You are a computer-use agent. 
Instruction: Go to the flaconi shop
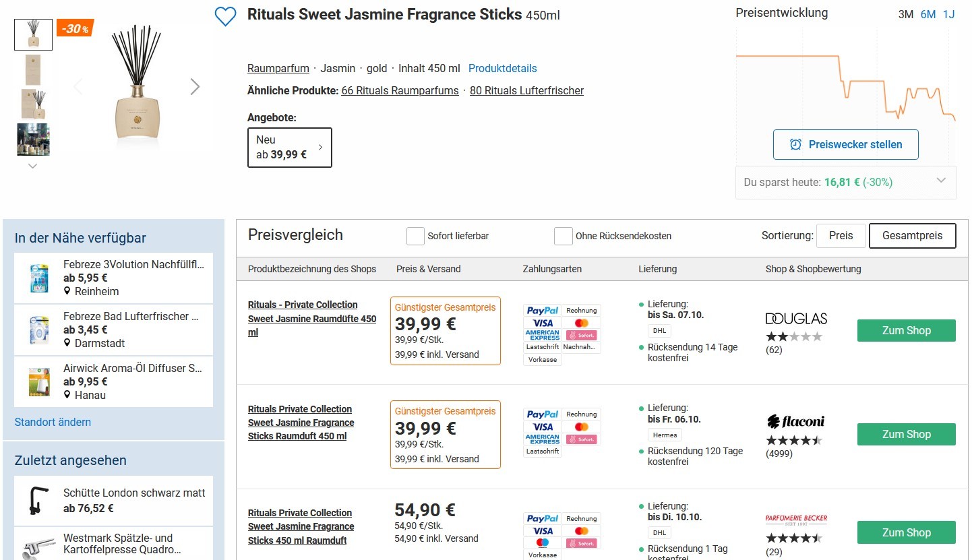pos(907,435)
